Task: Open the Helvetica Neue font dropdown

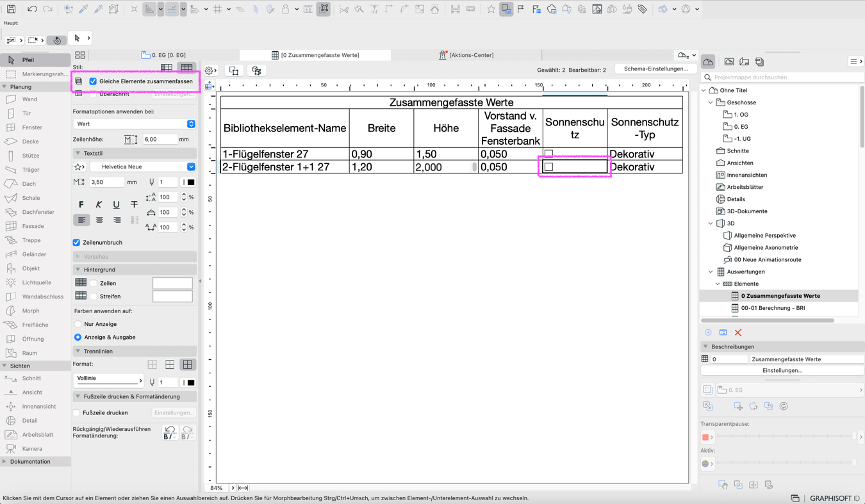Action: [143, 167]
